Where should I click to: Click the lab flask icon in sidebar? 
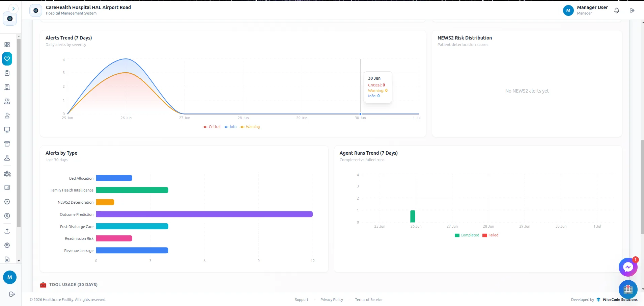[x=7, y=158]
